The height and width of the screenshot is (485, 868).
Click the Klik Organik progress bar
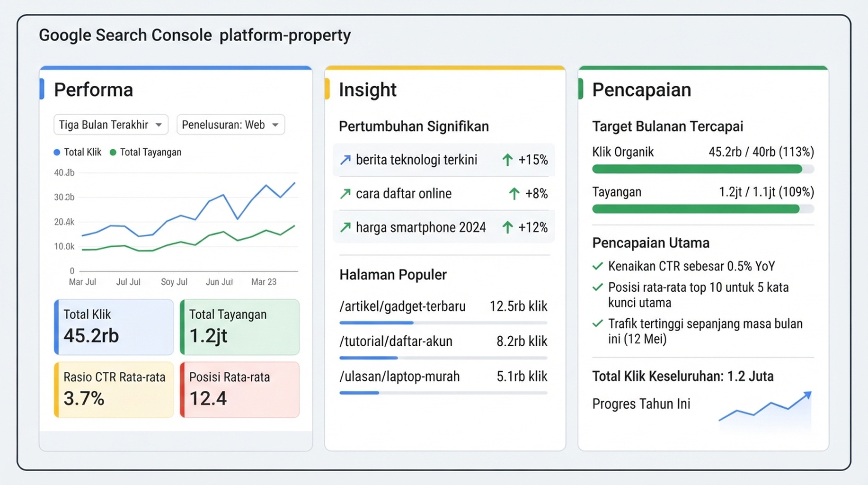[703, 169]
